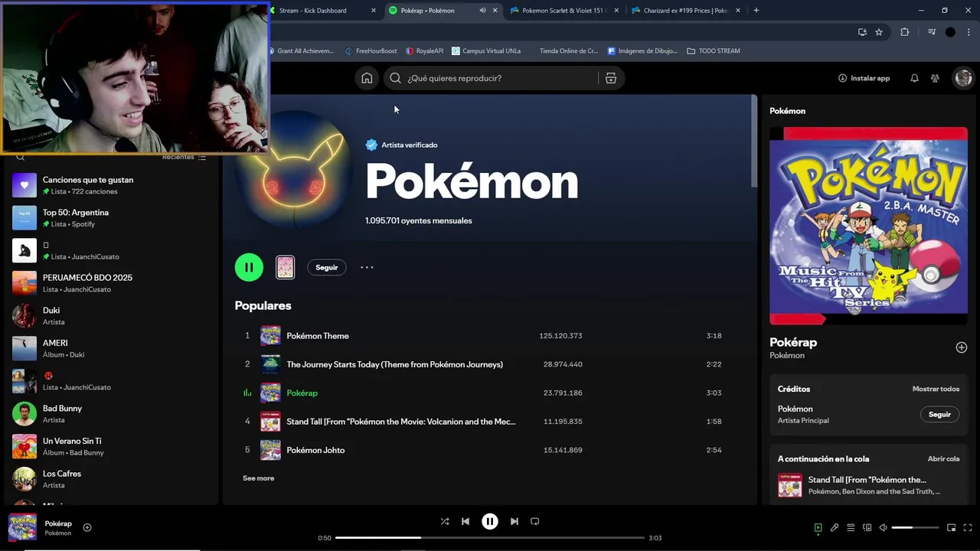Screen dimensions: 980x551
Task: Switch to Pokemon Scarlet & Violet 151 tab
Action: (563, 10)
